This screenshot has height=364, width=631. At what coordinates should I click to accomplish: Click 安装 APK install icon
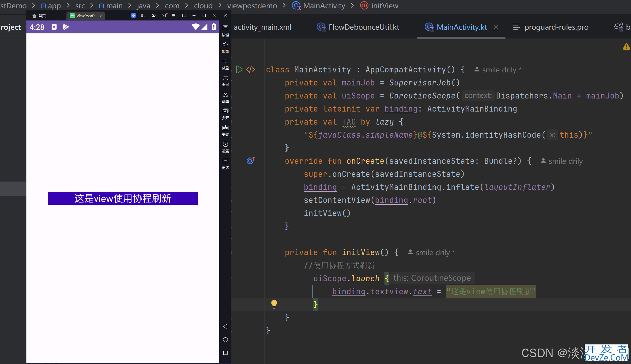[x=225, y=131]
